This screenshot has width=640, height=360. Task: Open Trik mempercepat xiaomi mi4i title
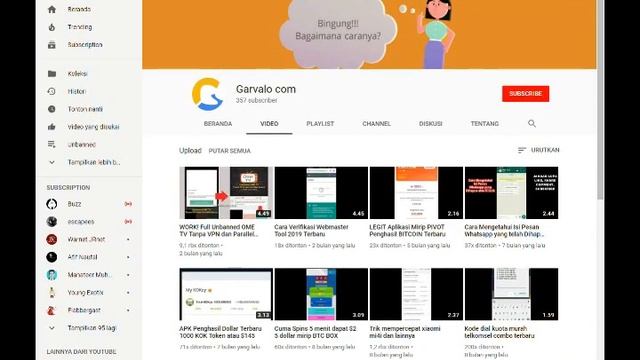404,332
